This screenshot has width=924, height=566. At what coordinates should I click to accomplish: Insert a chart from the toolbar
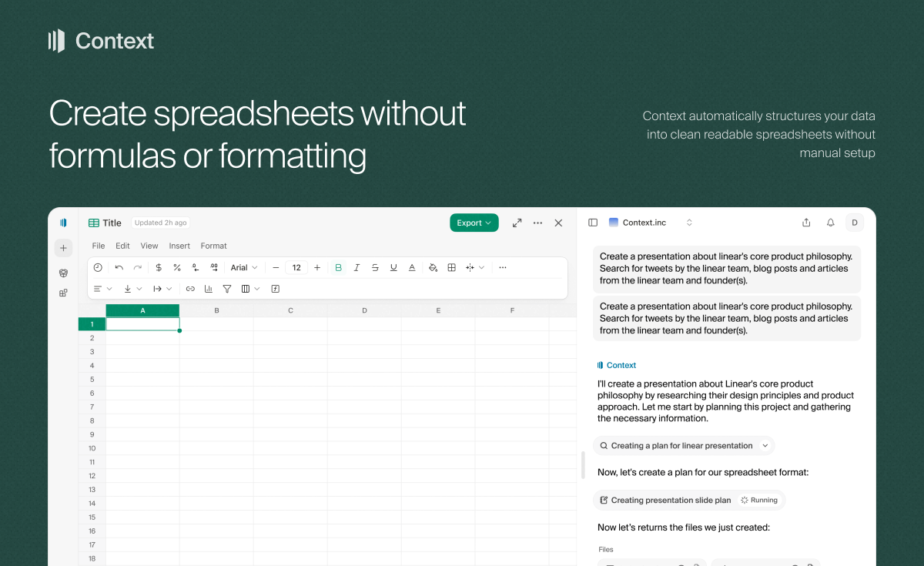pos(209,289)
